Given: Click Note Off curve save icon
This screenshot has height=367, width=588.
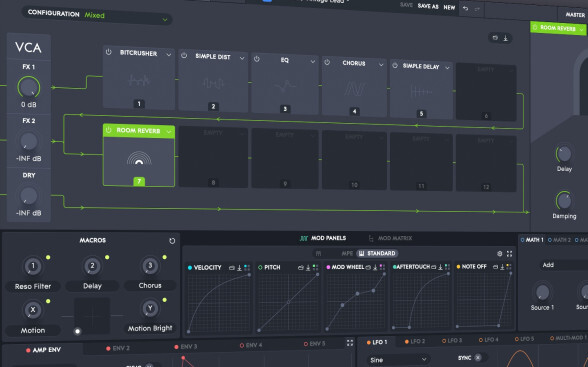Looking at the screenshot, I should (x=502, y=267).
